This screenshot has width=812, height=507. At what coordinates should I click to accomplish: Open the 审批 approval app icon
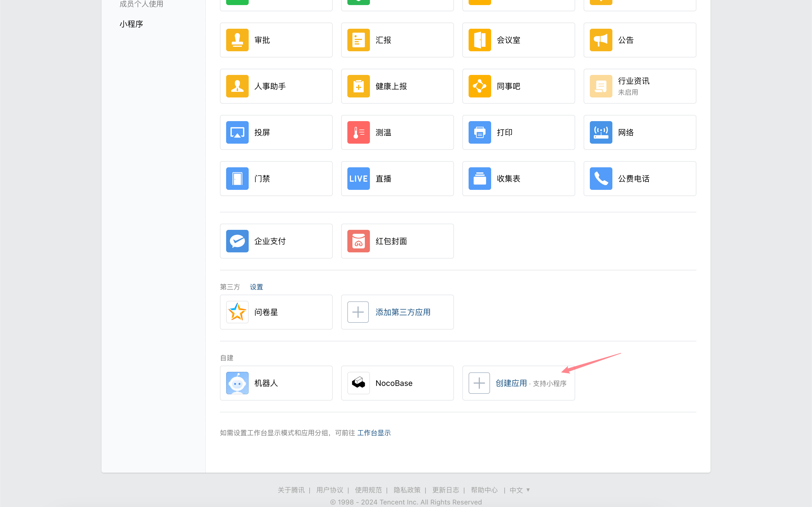(x=237, y=40)
